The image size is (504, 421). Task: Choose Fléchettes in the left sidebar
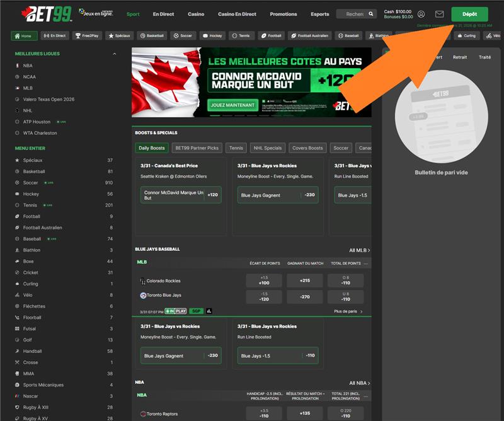(35, 306)
